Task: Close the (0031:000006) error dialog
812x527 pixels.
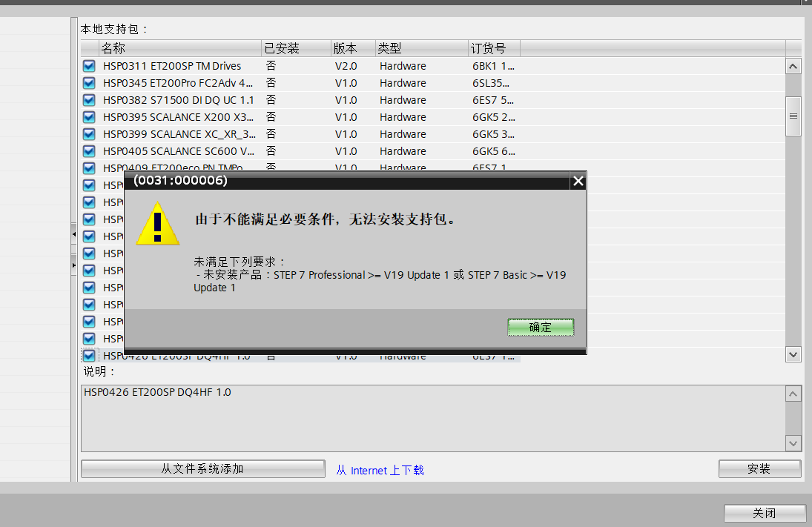Action: tap(578, 181)
